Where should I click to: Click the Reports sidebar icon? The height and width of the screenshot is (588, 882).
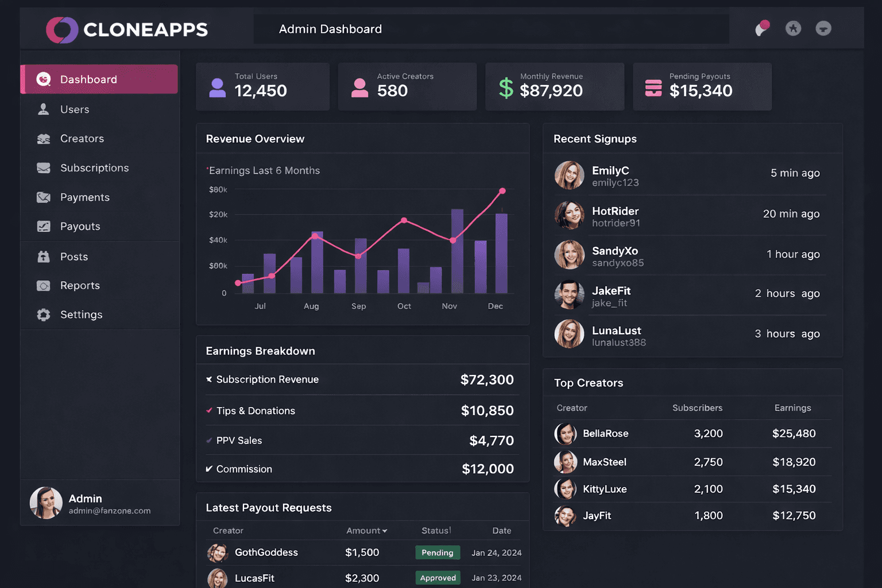(x=44, y=285)
